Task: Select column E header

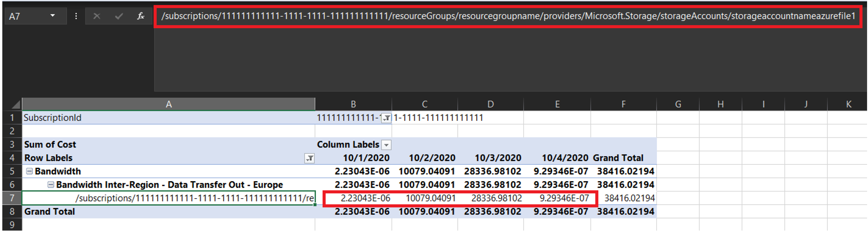Action: pyautogui.click(x=557, y=104)
